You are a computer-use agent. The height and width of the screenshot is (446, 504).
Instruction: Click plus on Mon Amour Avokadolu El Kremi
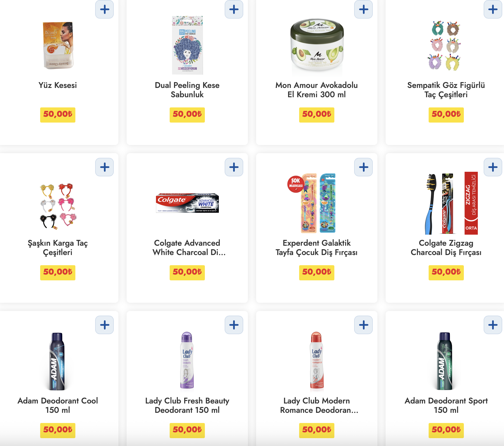[x=363, y=9]
